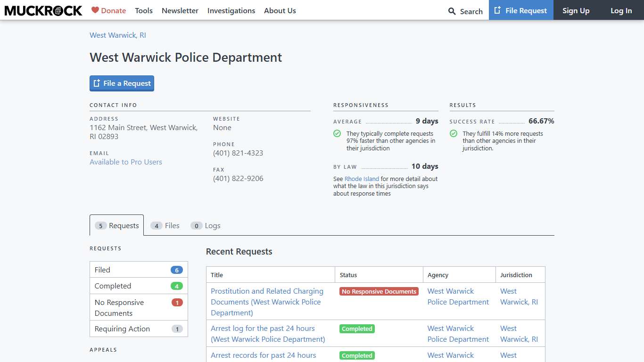Open the Tools menu
The height and width of the screenshot is (362, 644).
pos(143,10)
